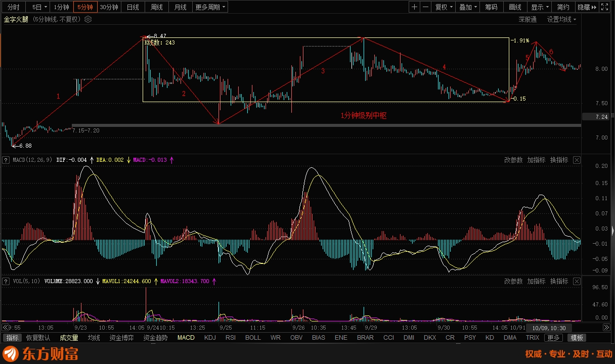Click VOL panel 加指标 button
Viewport: 615px width, 364px height.
pyautogui.click(x=536, y=281)
